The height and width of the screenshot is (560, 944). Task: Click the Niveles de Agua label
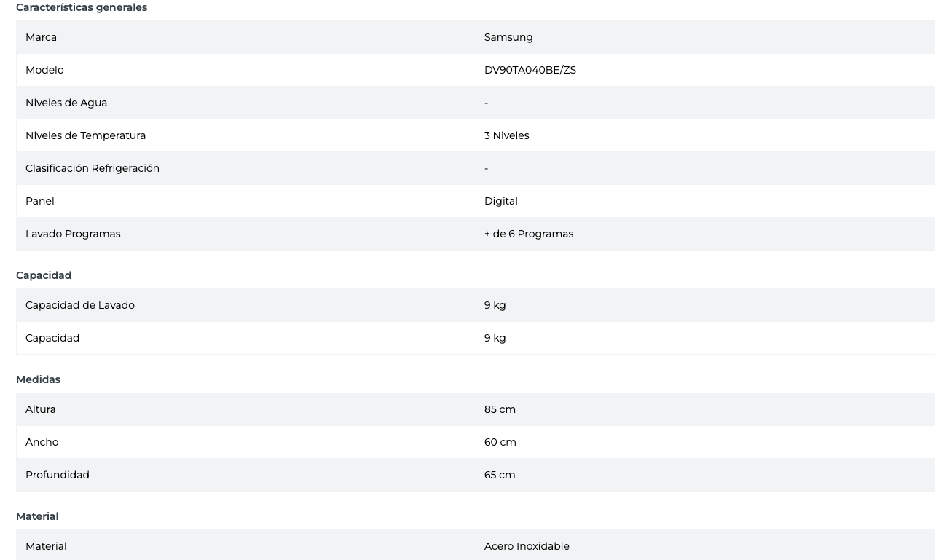pyautogui.click(x=66, y=103)
